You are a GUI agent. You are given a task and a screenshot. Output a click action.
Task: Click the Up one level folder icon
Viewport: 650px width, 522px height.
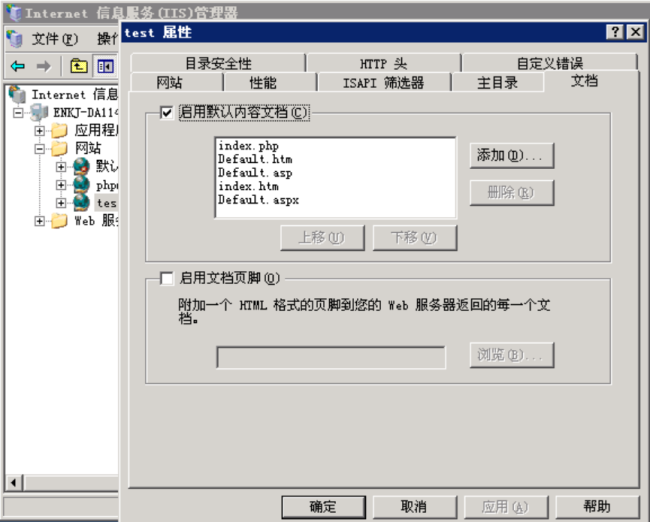pos(79,66)
